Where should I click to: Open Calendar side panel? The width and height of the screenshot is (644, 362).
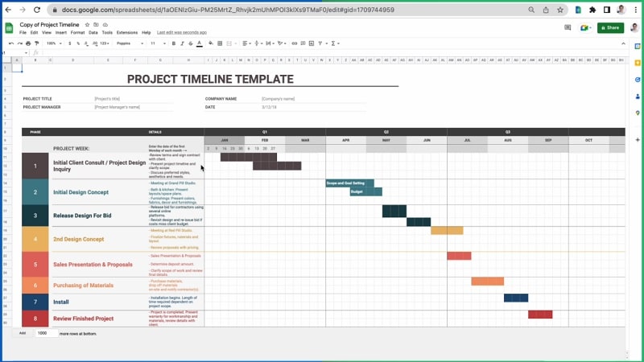(x=638, y=47)
